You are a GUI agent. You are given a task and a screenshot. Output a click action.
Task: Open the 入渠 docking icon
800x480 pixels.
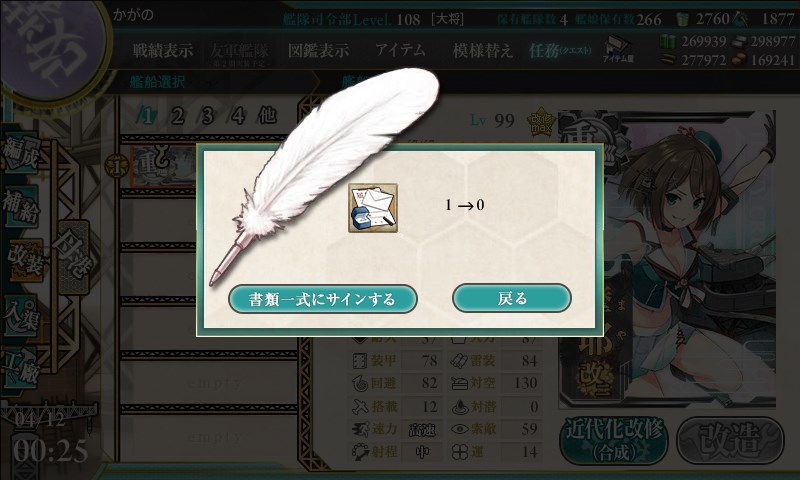coord(21,315)
